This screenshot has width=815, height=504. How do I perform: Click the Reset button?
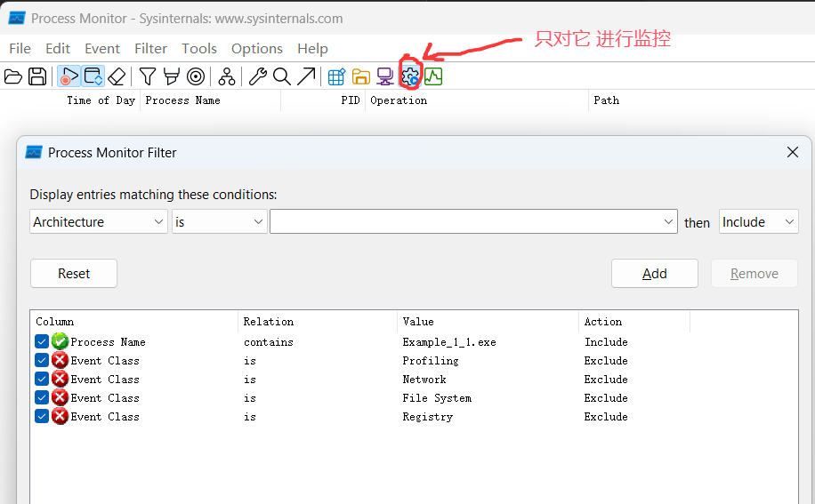pyautogui.click(x=74, y=274)
